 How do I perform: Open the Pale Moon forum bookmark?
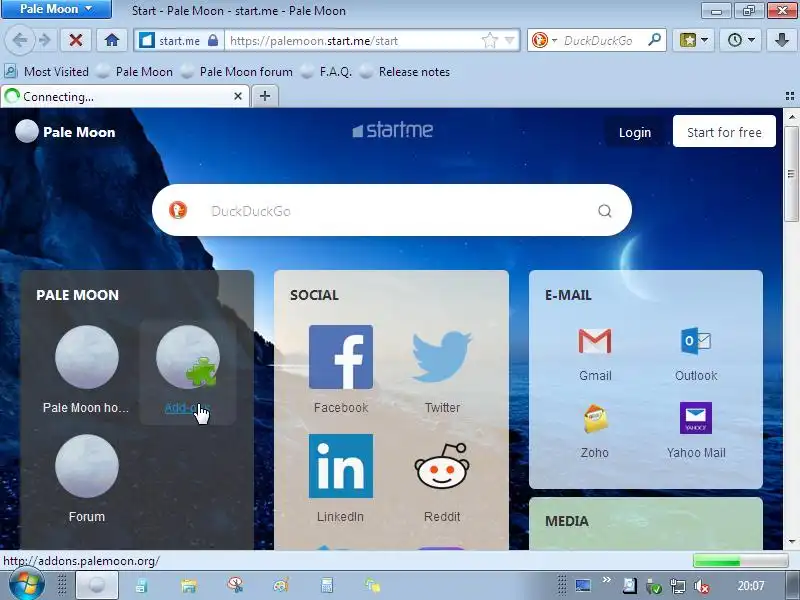237,71
